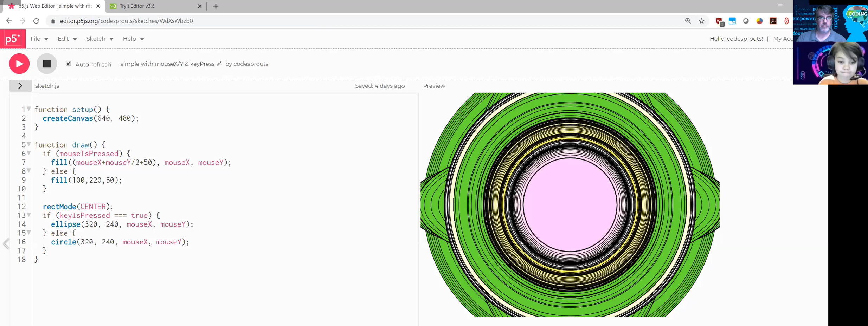Open the Adobe Acrobat extension
Screen dimensions: 868x326
[x=773, y=21]
